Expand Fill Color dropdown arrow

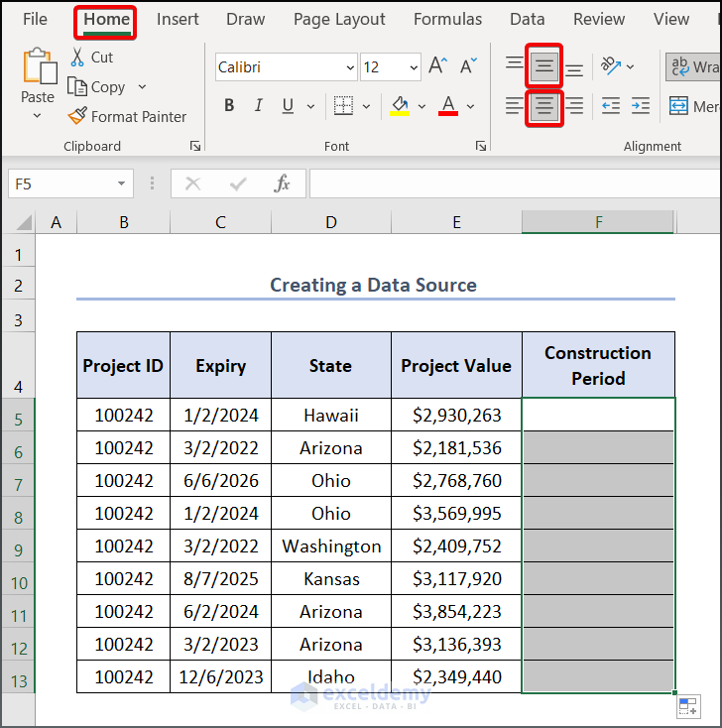(x=421, y=106)
